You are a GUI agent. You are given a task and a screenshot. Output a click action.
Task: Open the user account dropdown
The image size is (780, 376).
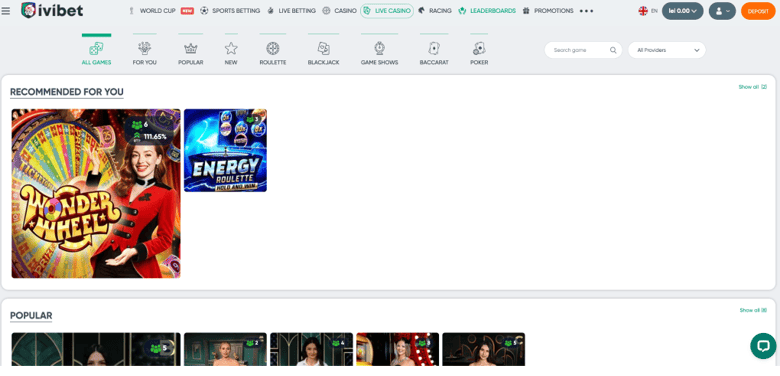click(x=722, y=11)
